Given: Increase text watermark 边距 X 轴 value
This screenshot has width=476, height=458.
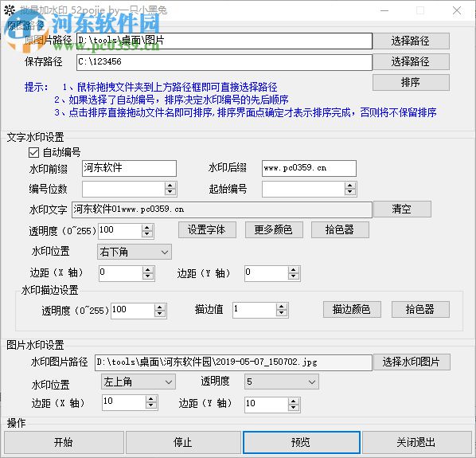Looking at the screenshot, I should [147, 270].
